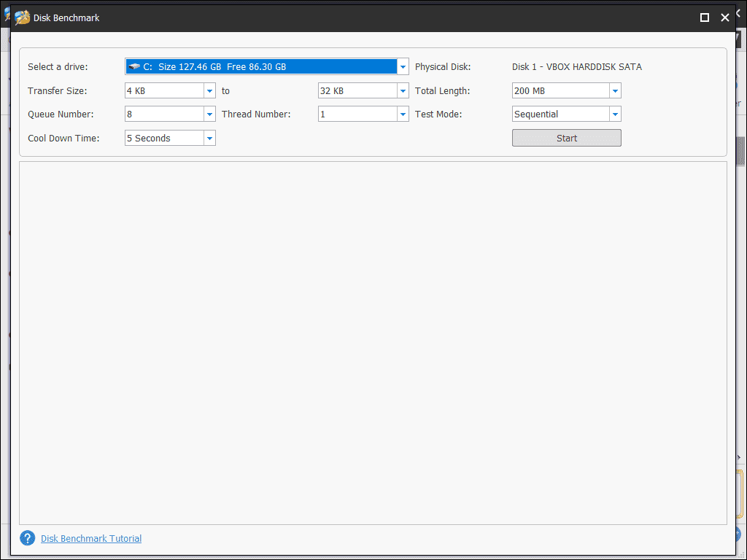
Task: Click the 'Transfer Size:' label
Action: click(x=57, y=90)
